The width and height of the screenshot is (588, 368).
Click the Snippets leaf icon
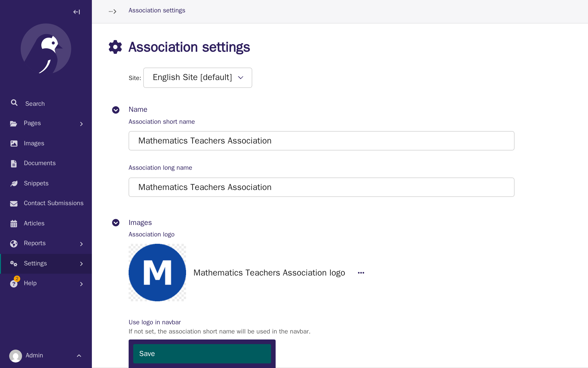pos(14,184)
